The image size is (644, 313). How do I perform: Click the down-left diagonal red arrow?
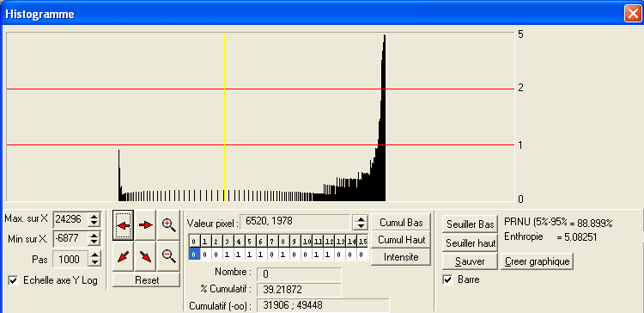(x=123, y=256)
